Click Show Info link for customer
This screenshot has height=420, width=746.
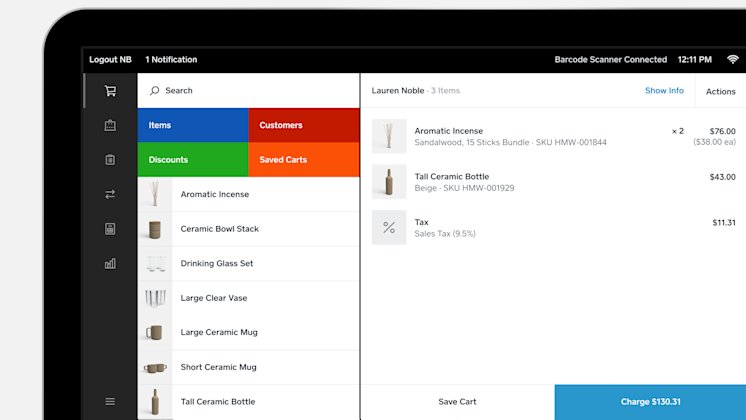point(664,90)
